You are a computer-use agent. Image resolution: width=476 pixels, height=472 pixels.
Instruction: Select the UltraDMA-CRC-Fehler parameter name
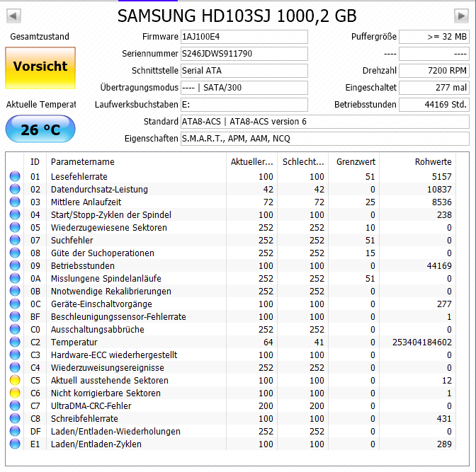click(91, 406)
